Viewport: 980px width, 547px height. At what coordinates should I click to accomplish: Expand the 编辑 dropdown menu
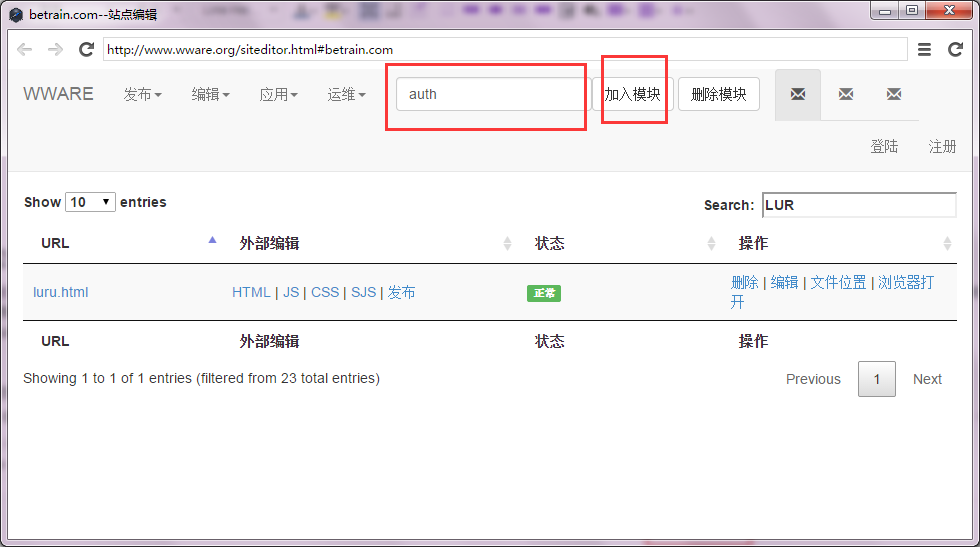(211, 94)
